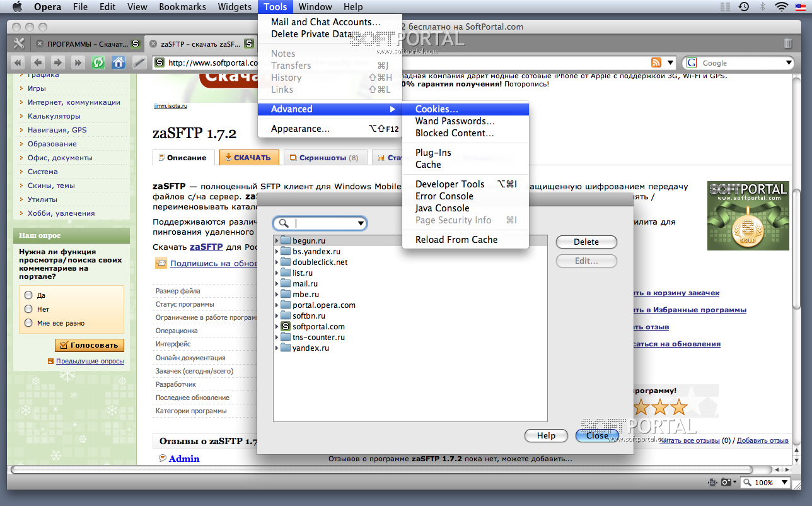
Task: Select the Нет poll option
Action: pos(28,309)
